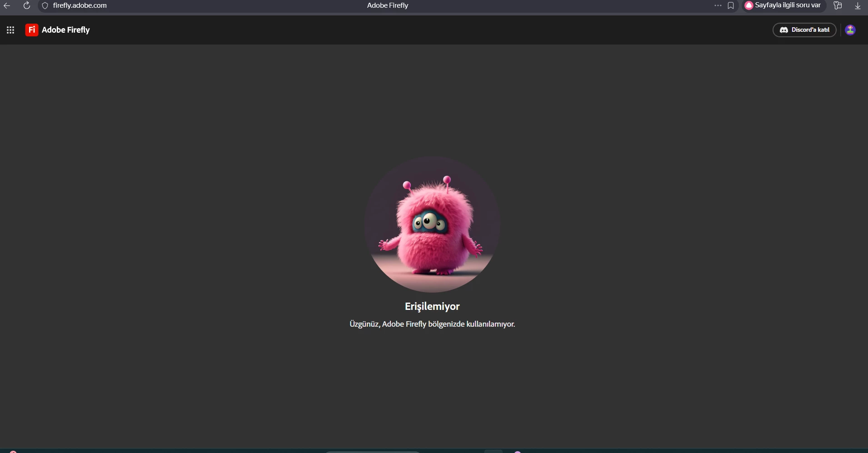Join Discord via 'Discord'a katıl' button
868x453 pixels.
804,30
